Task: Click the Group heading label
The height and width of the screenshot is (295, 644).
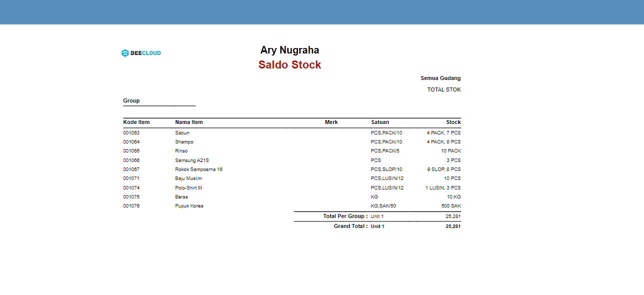Action: coord(132,100)
